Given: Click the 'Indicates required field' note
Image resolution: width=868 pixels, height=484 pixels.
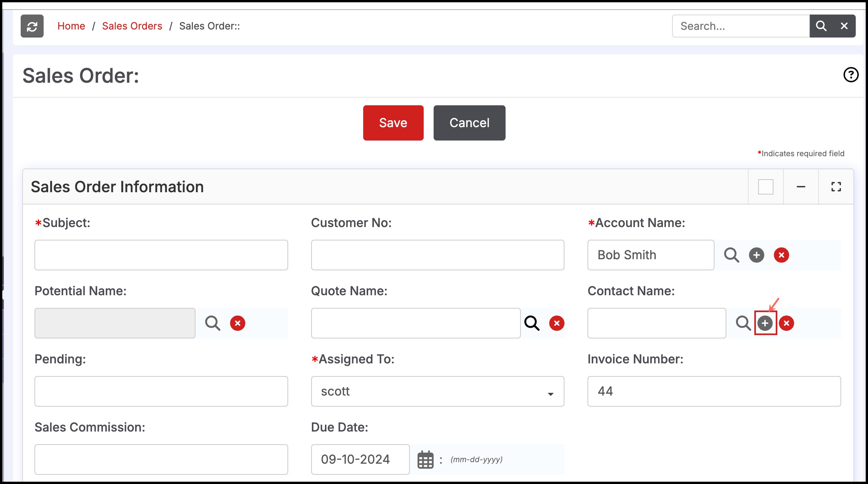Looking at the screenshot, I should coord(801,154).
